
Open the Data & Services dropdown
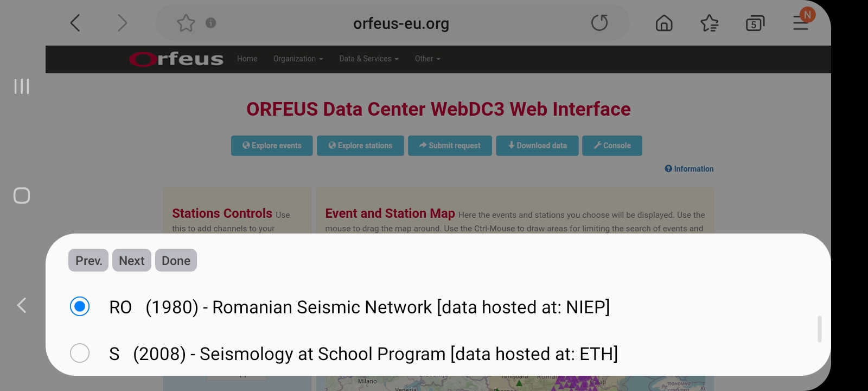coord(368,59)
